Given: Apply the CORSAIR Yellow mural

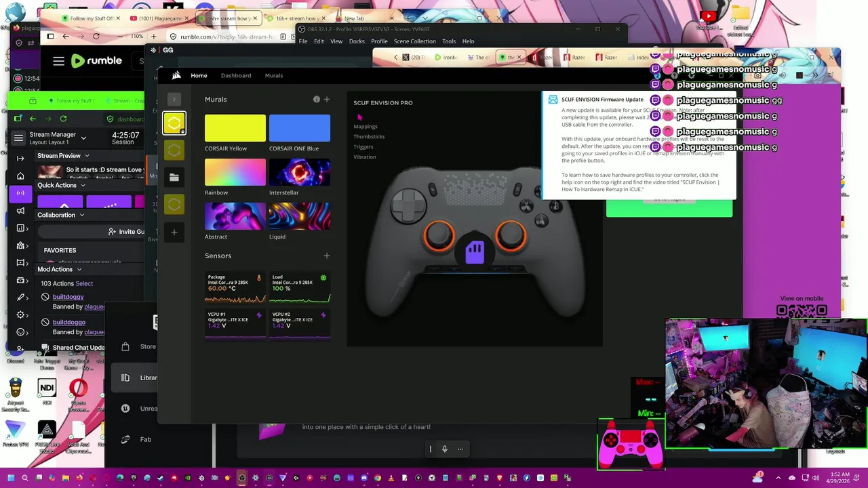Looking at the screenshot, I should tap(235, 128).
